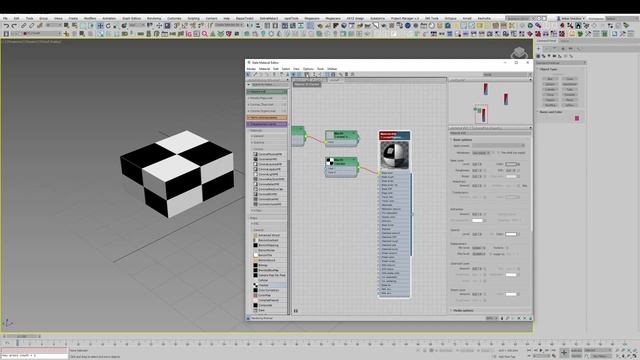
Task: Open the Metalness mode dropdown
Action: (481, 153)
